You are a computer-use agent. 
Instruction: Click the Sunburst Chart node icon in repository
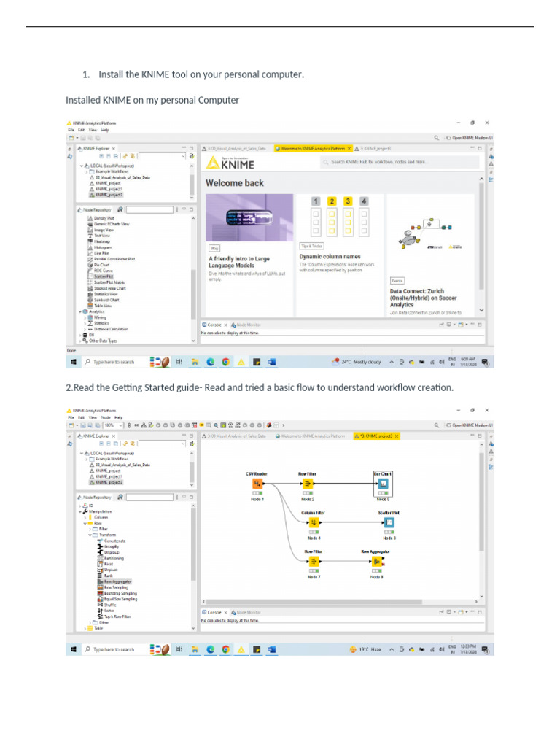tap(90, 300)
